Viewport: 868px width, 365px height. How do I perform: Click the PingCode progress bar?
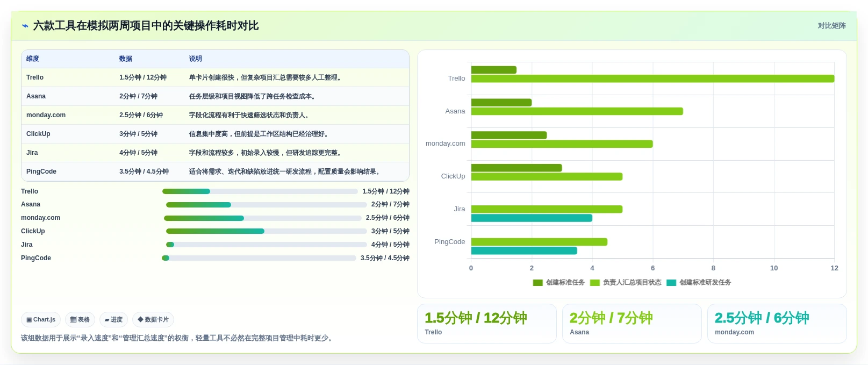(259, 258)
